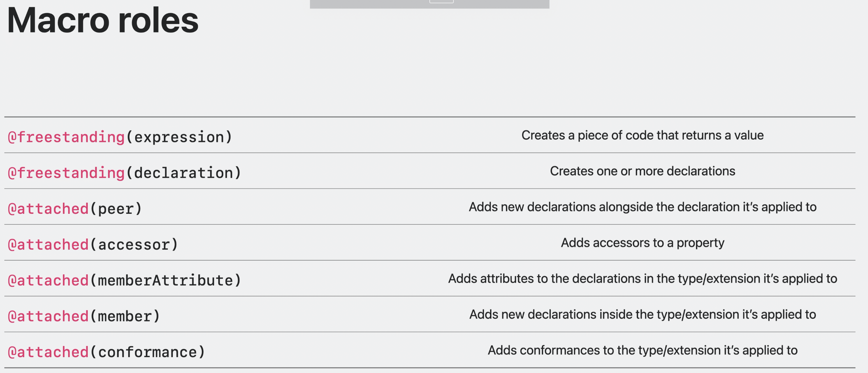Click the 'Macro roles' slide heading
Viewport: 868px width, 373px height.
tap(103, 20)
